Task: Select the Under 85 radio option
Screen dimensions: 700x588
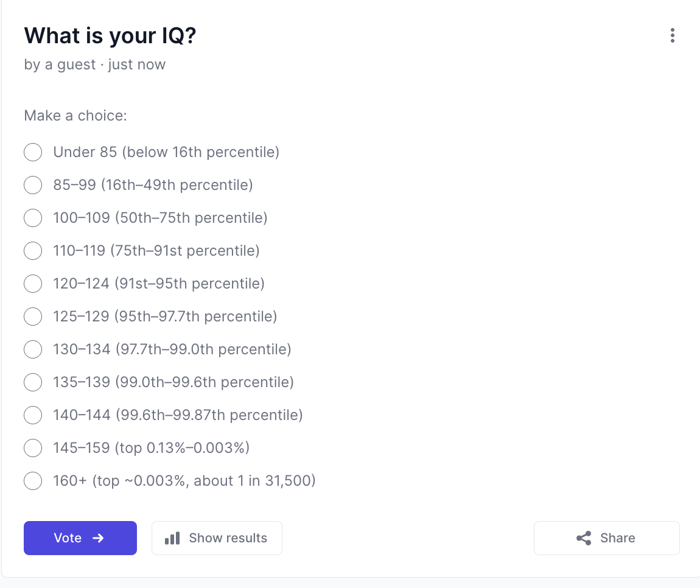Action: point(33,152)
